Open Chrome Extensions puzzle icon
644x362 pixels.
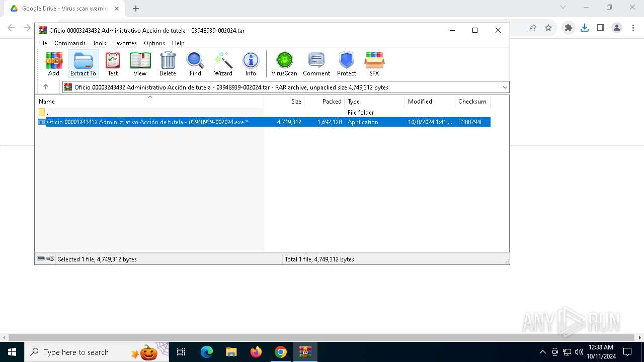569,28
